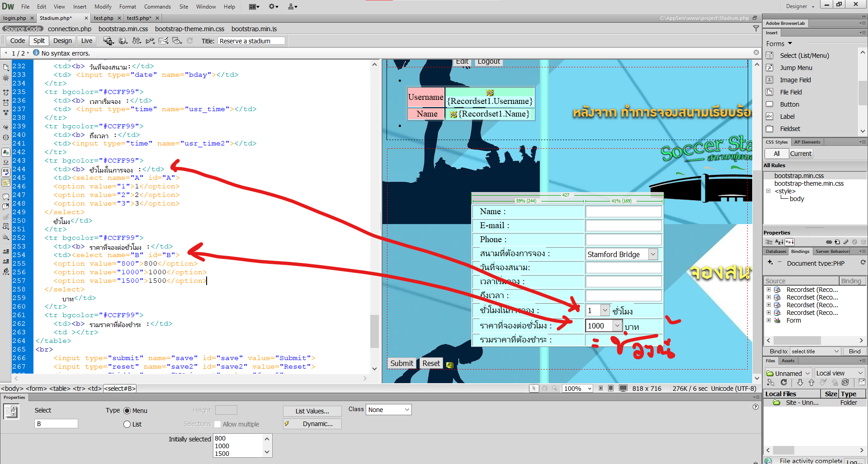The width and height of the screenshot is (868, 464).
Task: Click the Title input field
Action: pos(251,41)
